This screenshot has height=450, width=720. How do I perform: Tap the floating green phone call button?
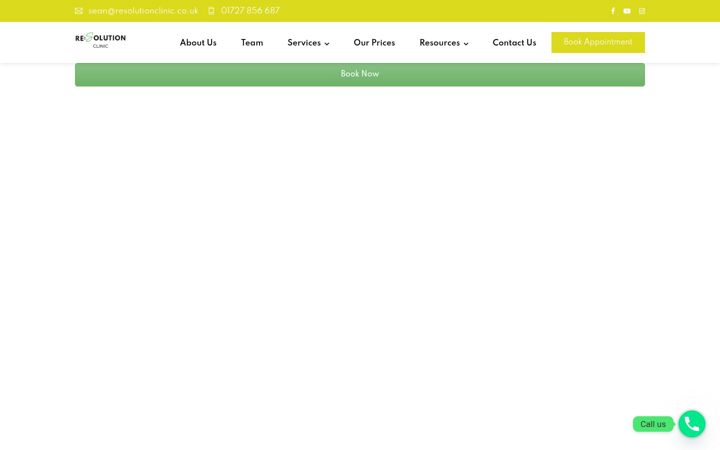pyautogui.click(x=692, y=424)
